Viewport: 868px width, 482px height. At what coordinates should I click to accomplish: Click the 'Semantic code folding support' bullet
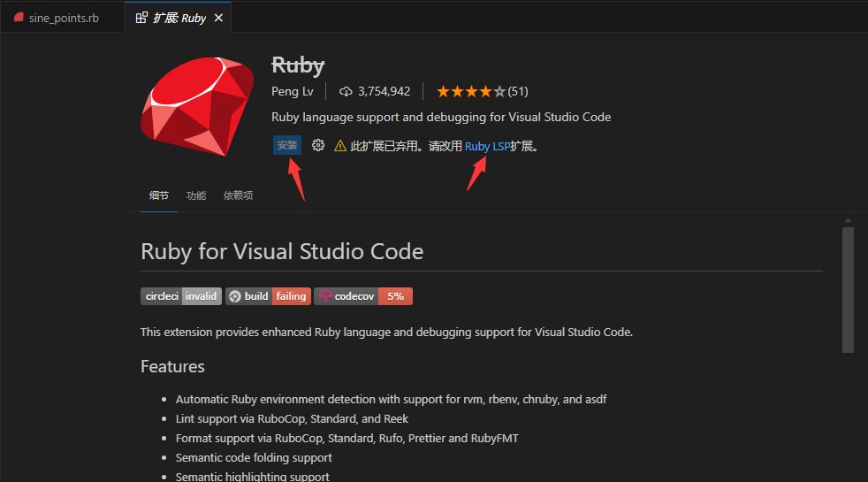tap(254, 457)
